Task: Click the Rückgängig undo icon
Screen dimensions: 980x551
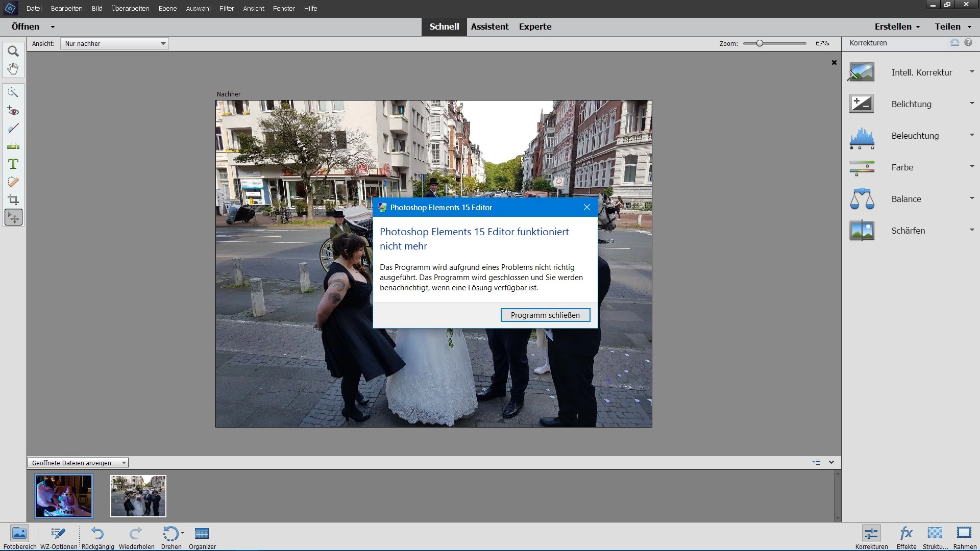Action: [97, 534]
